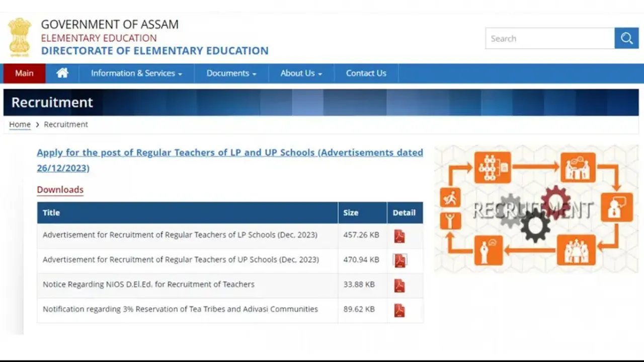This screenshot has height=362, width=644.
Task: Open PDF for UP Schools advertisement
Action: (x=399, y=260)
